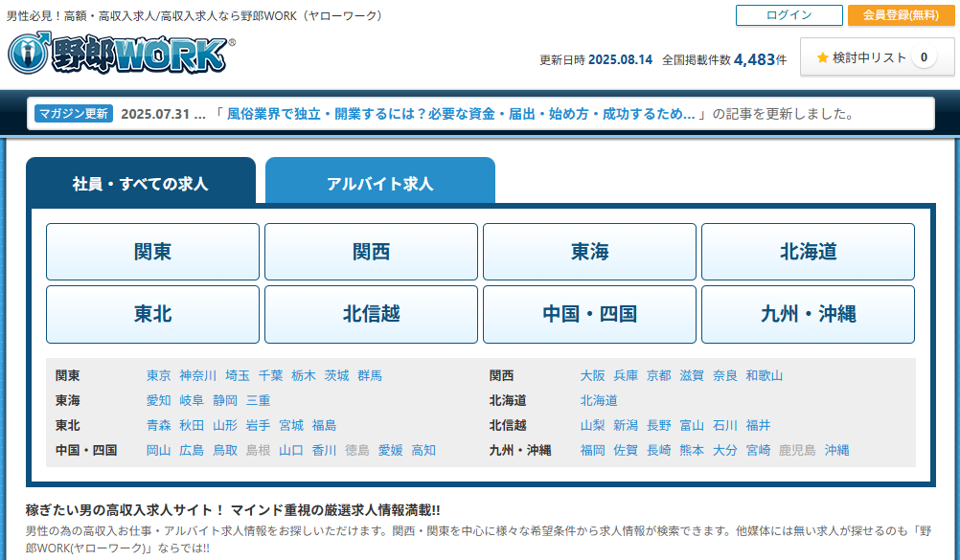Open 香川 prefecture link

[x=325, y=451]
